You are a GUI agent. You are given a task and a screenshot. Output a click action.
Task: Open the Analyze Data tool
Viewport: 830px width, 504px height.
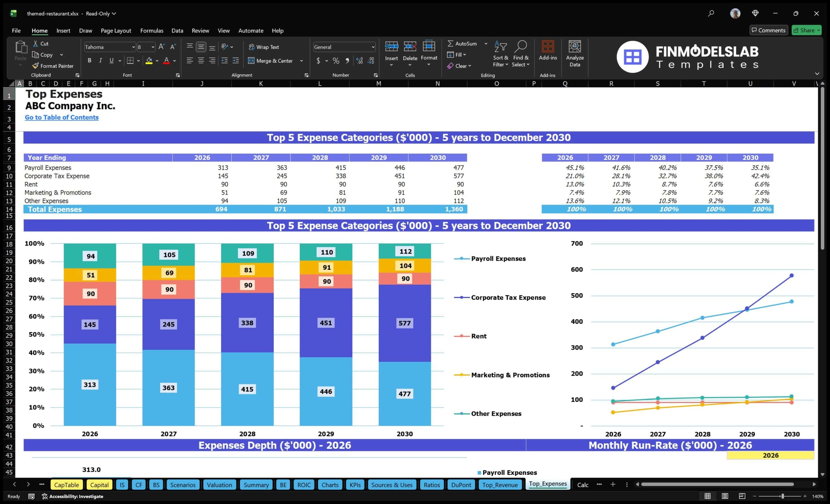click(575, 54)
